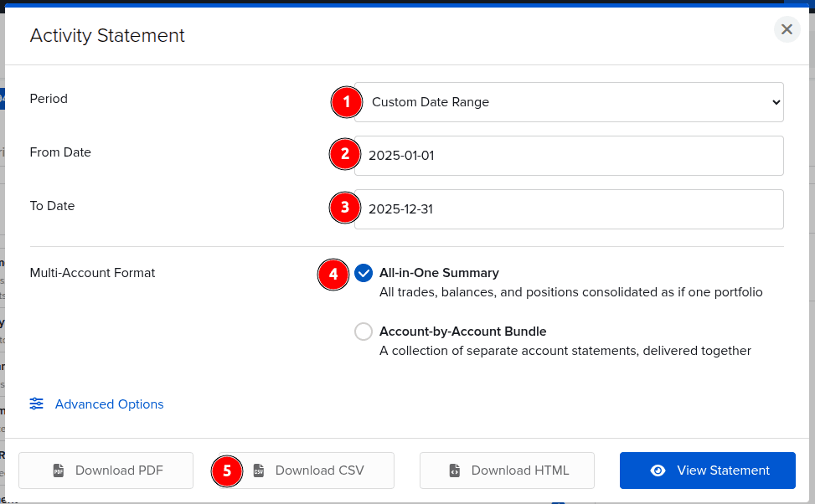815x504 pixels.
Task: Click the To Date input field
Action: click(570, 208)
